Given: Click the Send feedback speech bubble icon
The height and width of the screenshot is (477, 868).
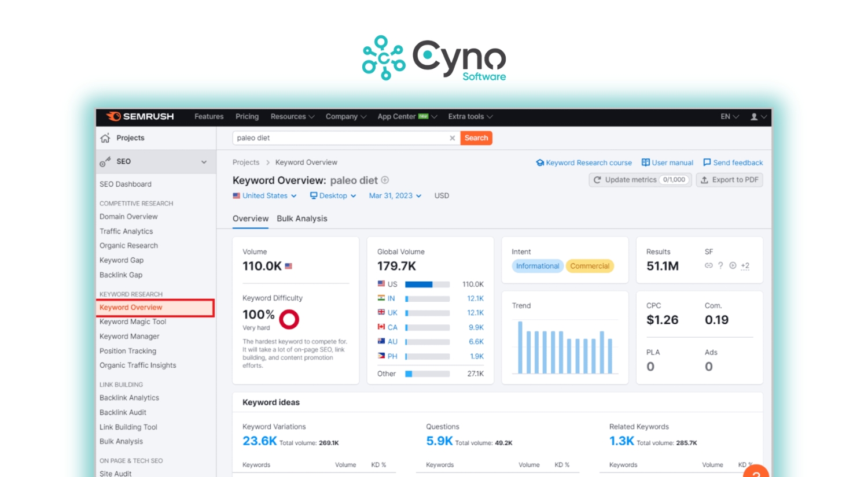Looking at the screenshot, I should [x=707, y=162].
